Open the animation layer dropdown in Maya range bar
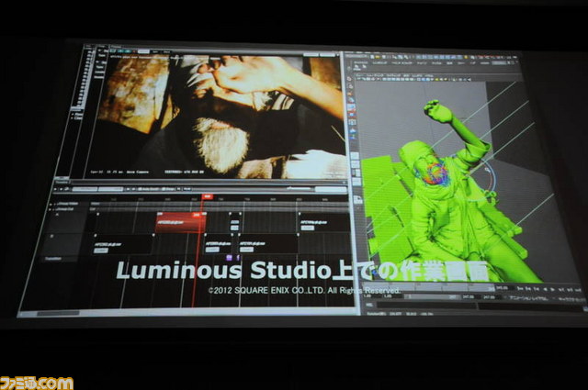The height and width of the screenshot is (390, 588). 530,298
